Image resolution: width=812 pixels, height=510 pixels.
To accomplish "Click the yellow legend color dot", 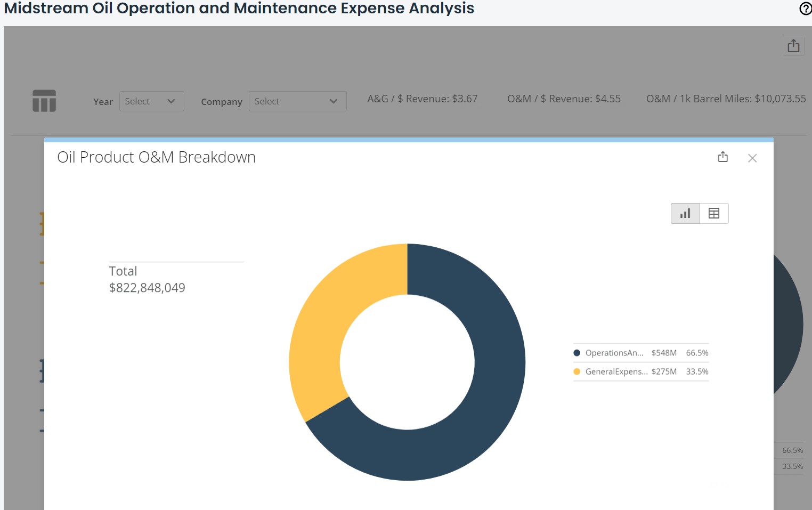I will click(x=576, y=371).
